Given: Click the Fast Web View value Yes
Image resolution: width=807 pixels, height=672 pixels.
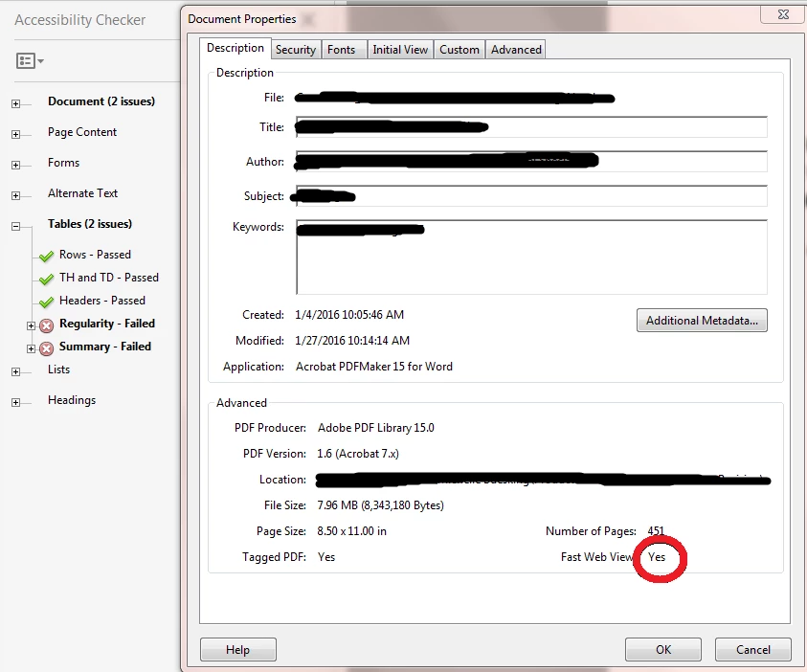Looking at the screenshot, I should coord(657,557).
